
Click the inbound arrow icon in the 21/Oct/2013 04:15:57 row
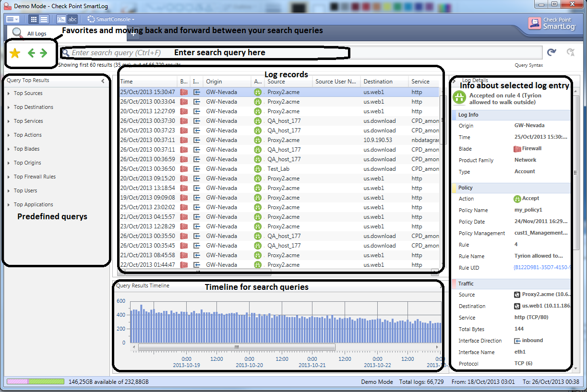pos(196,217)
